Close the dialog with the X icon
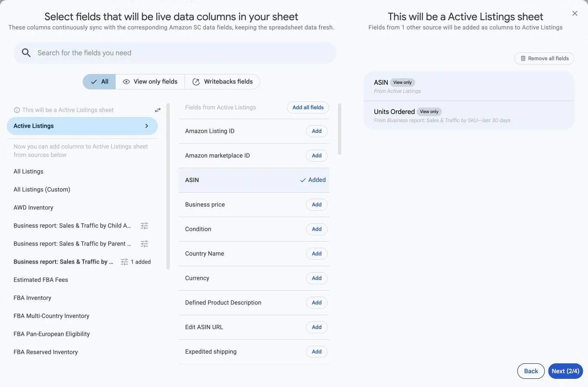Viewport: 588px width, 387px height. (575, 13)
